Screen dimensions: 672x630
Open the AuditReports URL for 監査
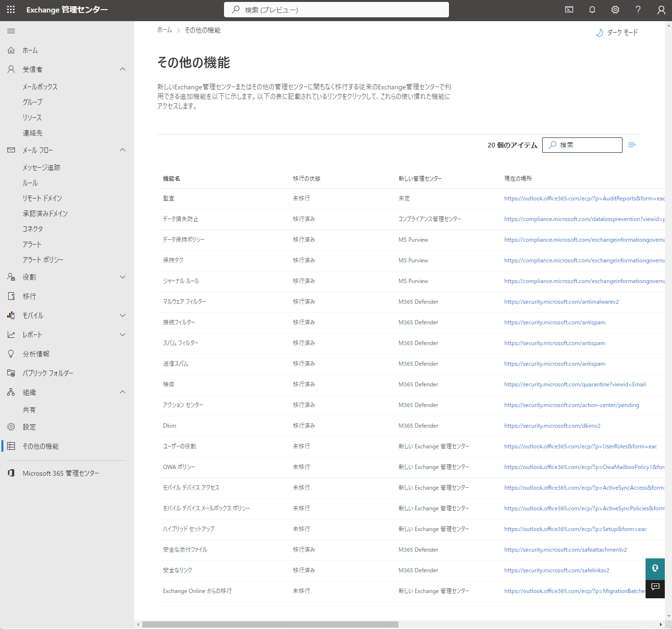(x=584, y=198)
